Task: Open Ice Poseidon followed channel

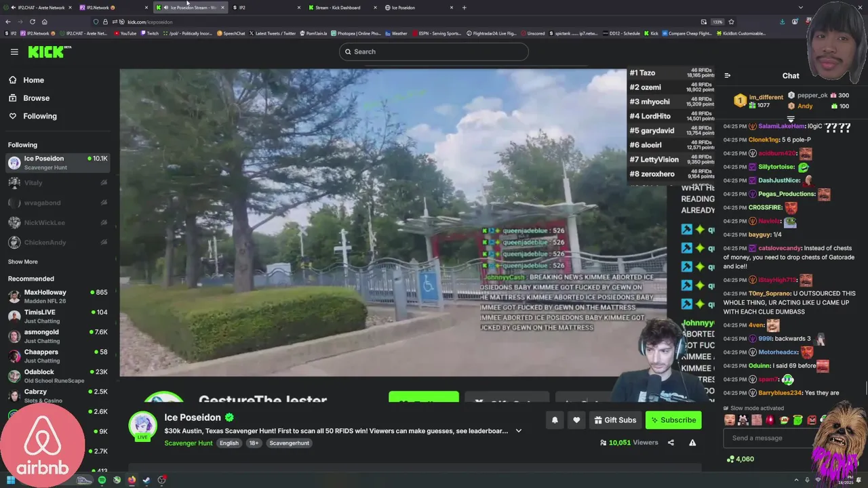Action: [58, 163]
